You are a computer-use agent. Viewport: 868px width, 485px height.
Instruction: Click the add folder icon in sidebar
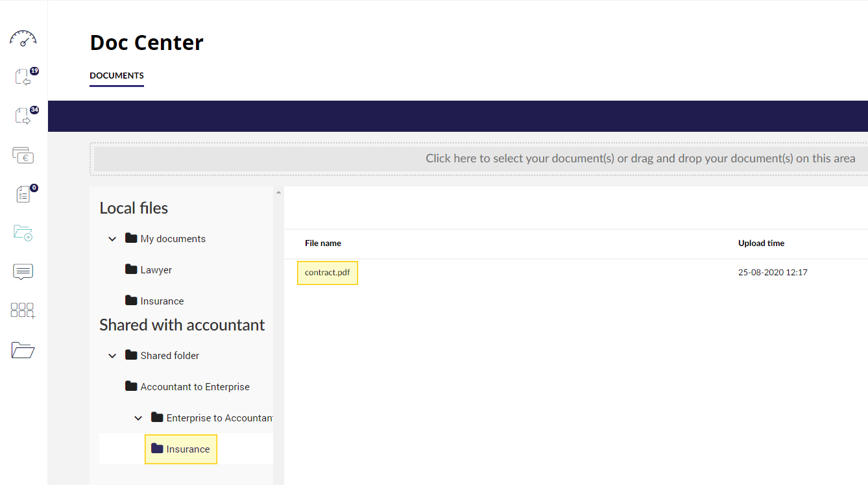tap(23, 232)
